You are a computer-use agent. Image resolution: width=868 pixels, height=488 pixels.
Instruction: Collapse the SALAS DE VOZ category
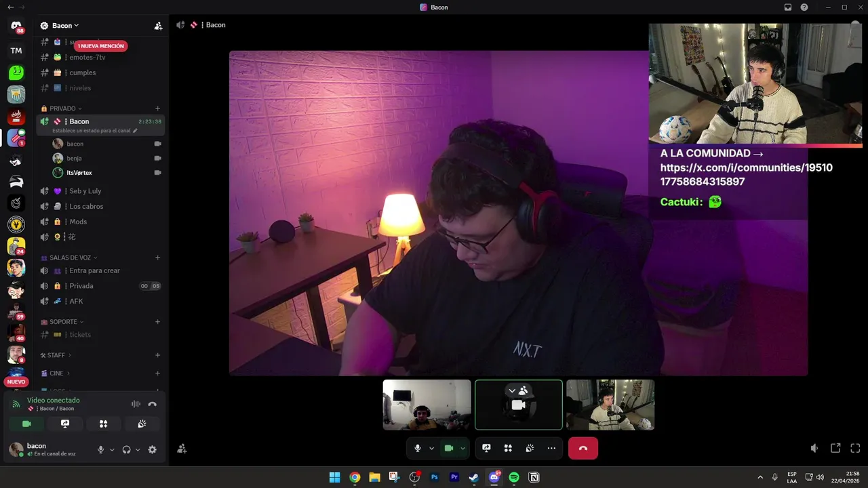point(69,258)
